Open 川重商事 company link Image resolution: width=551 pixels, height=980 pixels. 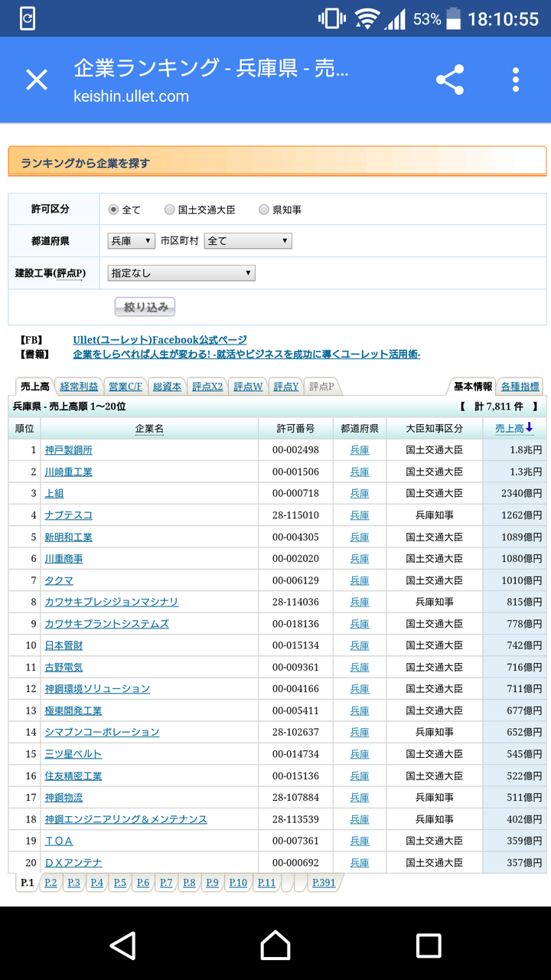[64, 558]
